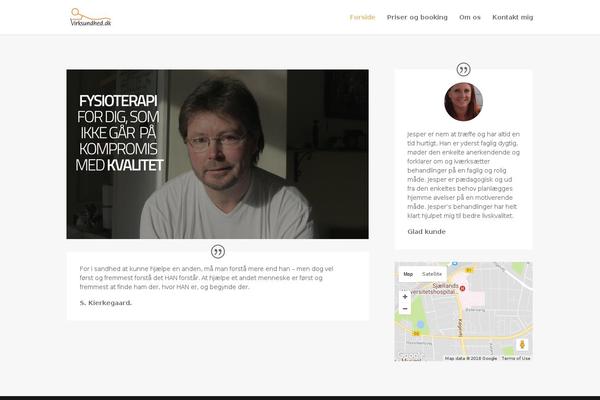Viewport: 600px width, 400px height.
Task: Open the Forside menu item
Action: (362, 17)
